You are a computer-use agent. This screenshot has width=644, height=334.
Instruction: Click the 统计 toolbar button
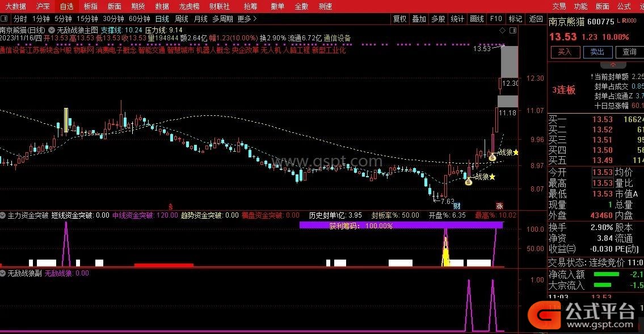[x=457, y=19]
